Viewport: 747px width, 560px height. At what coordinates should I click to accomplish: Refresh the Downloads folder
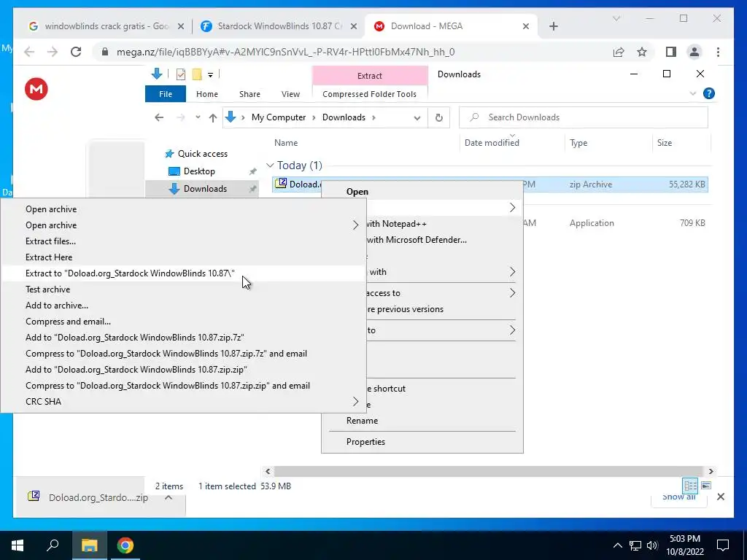coord(438,117)
